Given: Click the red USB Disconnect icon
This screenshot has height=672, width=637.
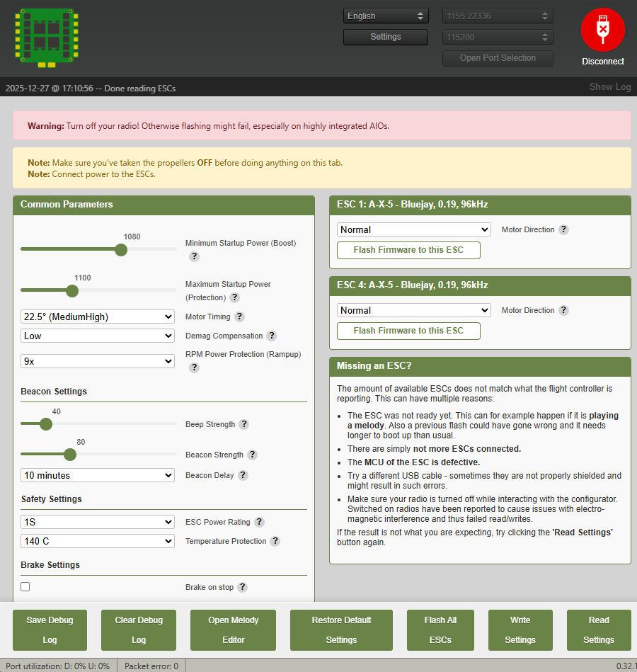Looking at the screenshot, I should click(x=602, y=29).
